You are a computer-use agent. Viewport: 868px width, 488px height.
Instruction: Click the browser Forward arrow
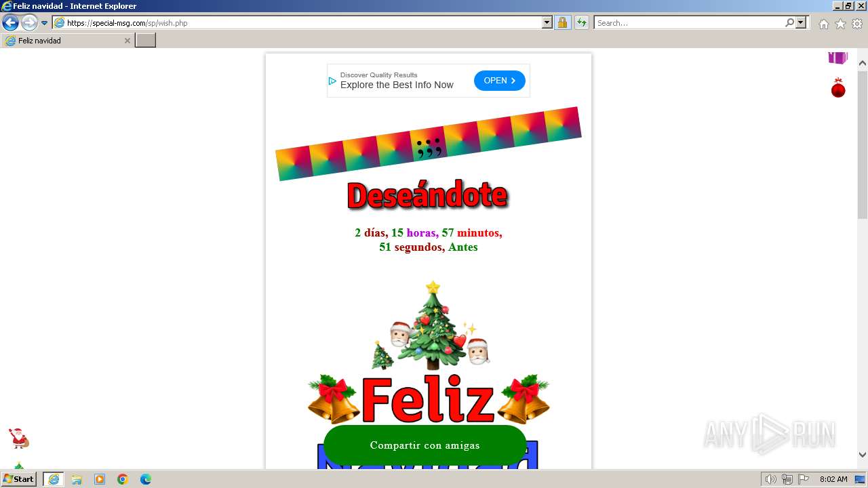29,23
